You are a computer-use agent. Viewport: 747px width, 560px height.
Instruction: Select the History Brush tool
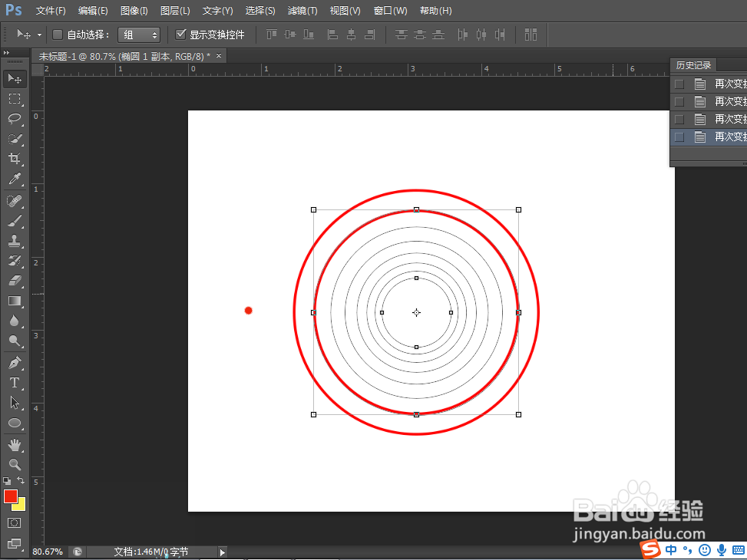[15, 261]
